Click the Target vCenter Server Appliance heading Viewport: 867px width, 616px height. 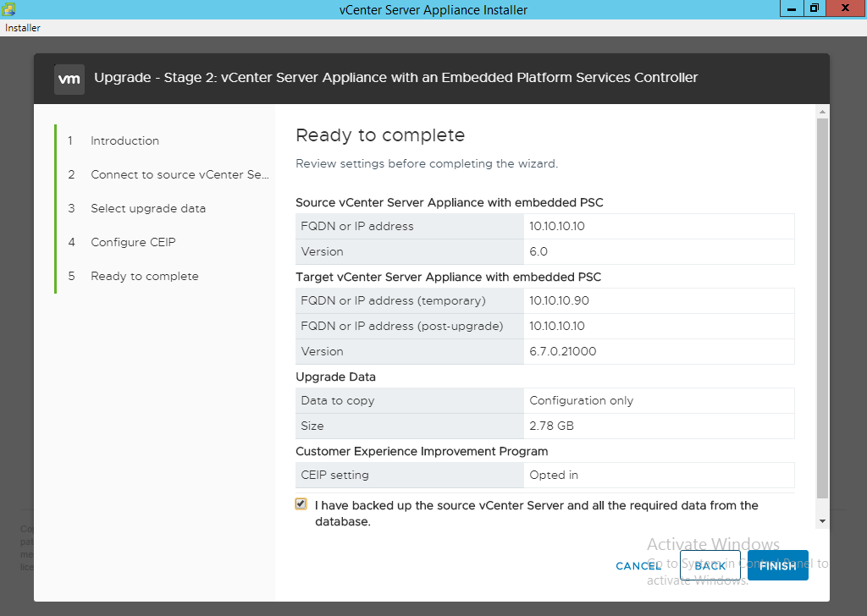click(449, 277)
